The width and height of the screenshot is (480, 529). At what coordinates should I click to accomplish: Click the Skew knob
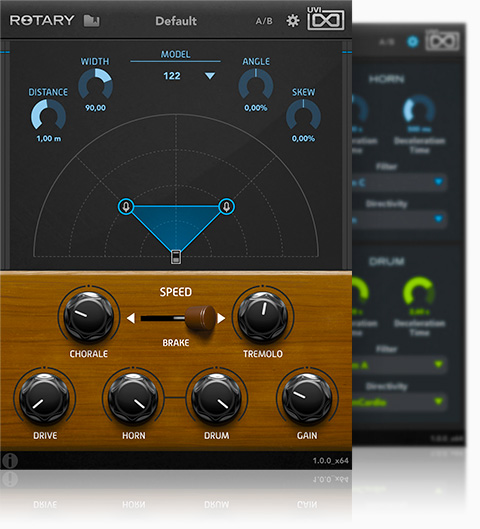[303, 115]
